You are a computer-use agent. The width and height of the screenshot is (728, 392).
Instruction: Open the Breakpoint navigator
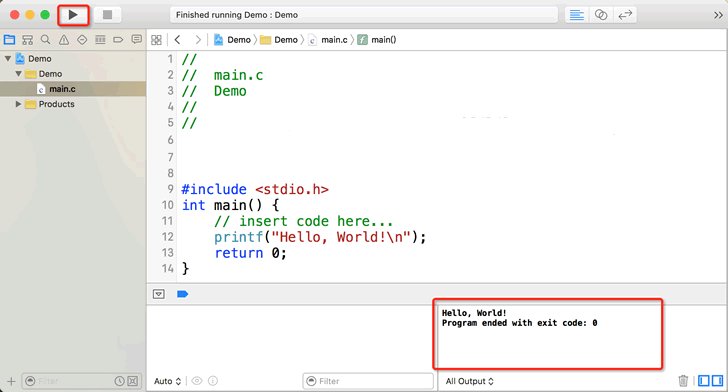(118, 40)
